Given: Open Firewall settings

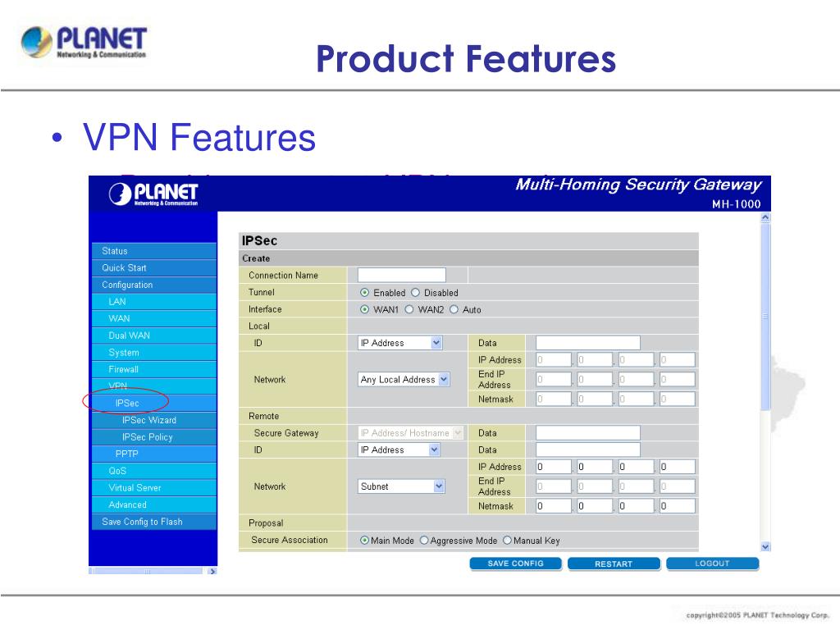Looking at the screenshot, I should [154, 369].
